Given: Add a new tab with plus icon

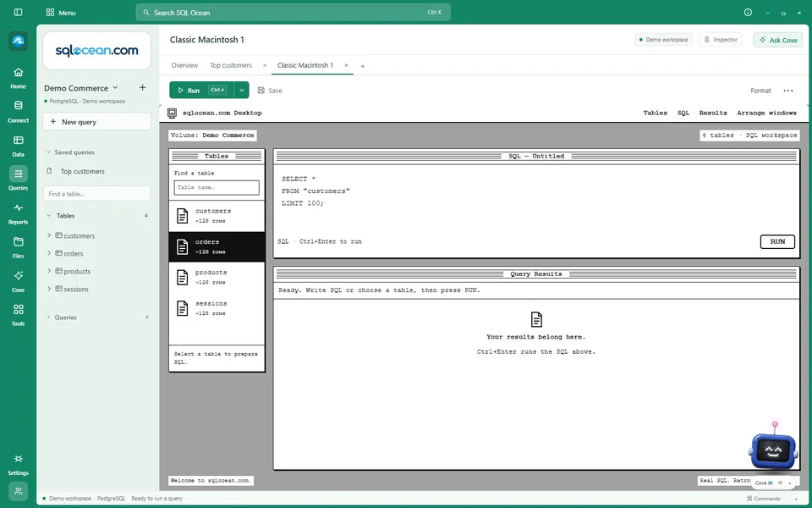Looking at the screenshot, I should click(363, 66).
